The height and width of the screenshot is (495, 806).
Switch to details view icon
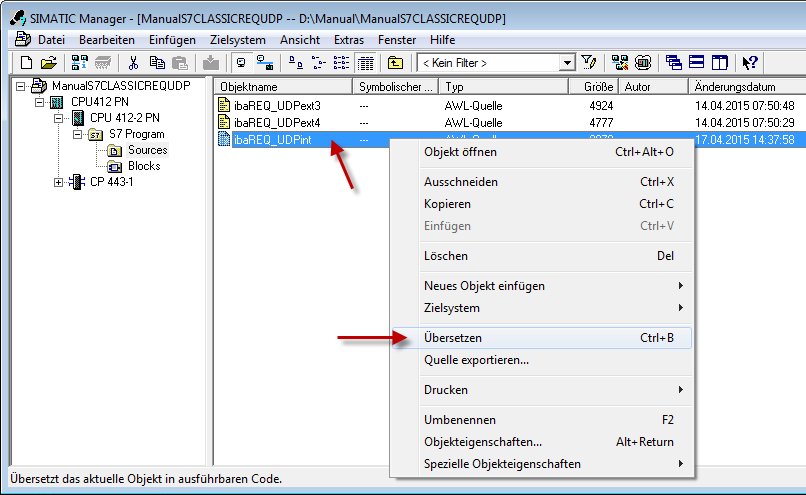[365, 63]
